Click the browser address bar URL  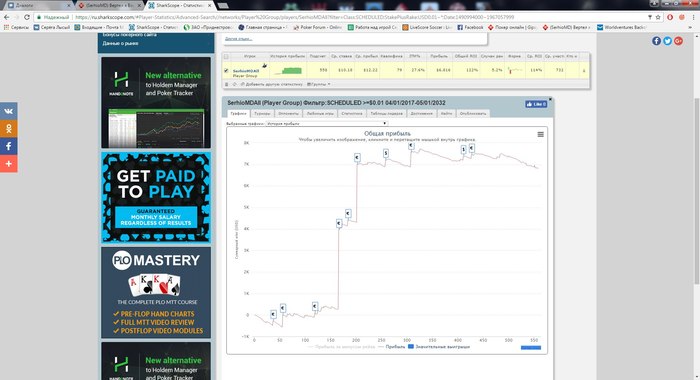pyautogui.click(x=295, y=17)
